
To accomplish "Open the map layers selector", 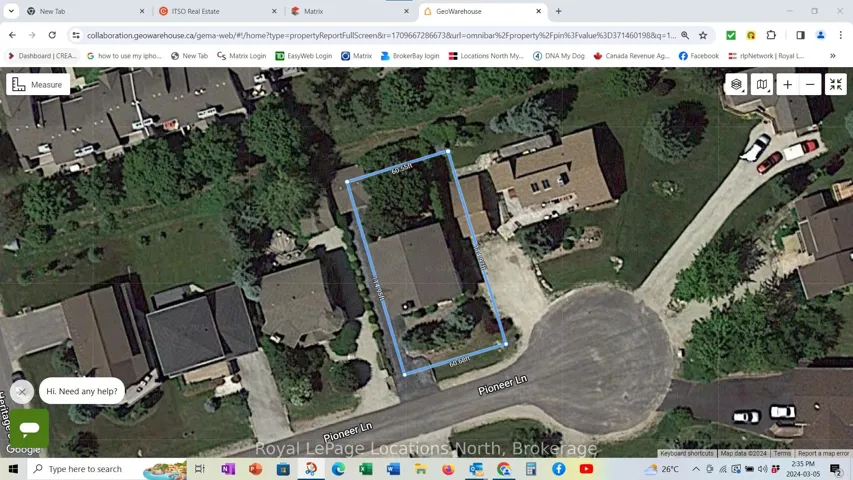I will [x=737, y=85].
